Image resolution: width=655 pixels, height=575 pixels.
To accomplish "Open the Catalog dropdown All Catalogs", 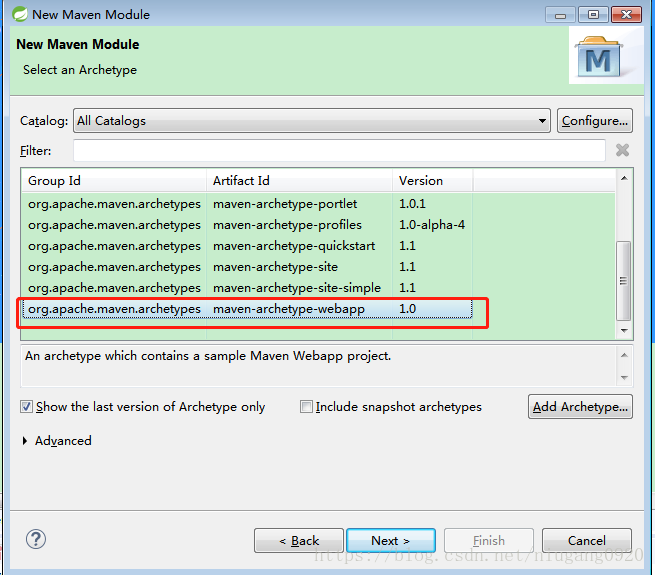I will click(x=312, y=121).
